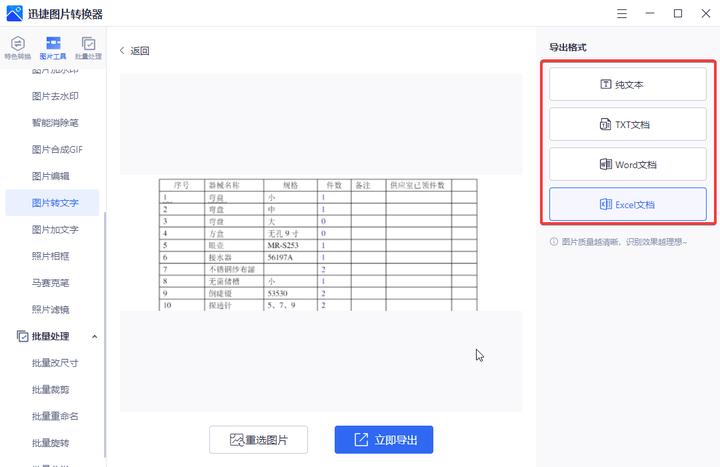Screen dimensions: 720x467
Task: Click the 导出格式 heading text
Action: (568, 47)
